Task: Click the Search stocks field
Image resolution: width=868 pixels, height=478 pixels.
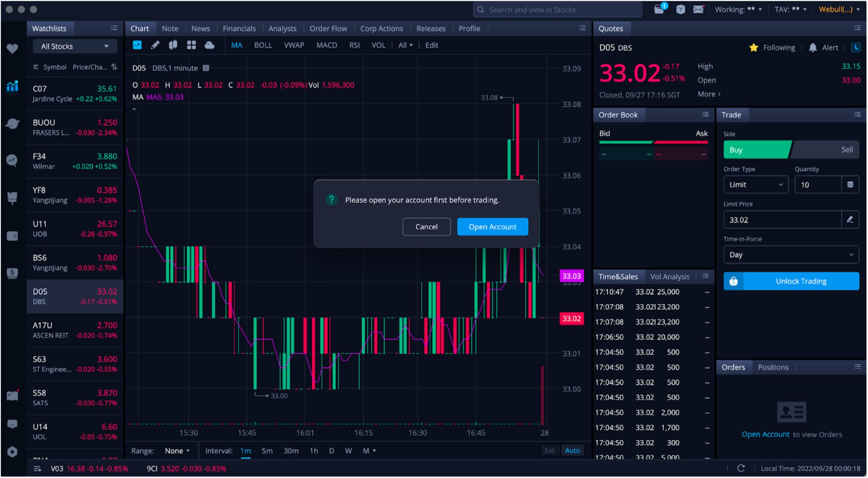Action: click(557, 9)
